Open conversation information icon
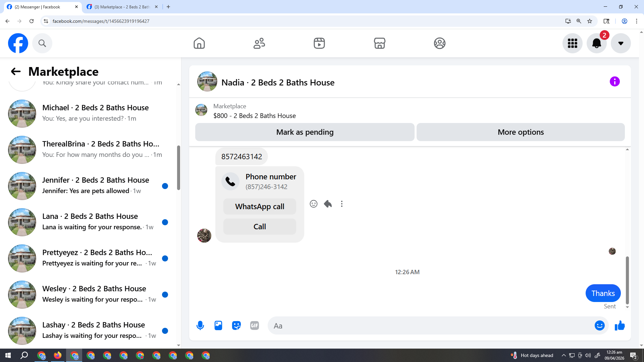Screen dimensions: 644x362 pos(614,81)
